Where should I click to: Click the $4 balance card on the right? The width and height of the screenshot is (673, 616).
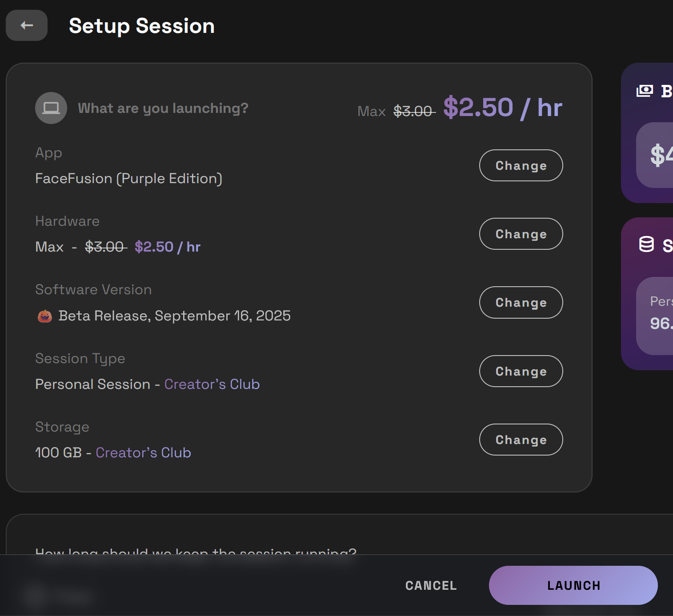[660, 155]
